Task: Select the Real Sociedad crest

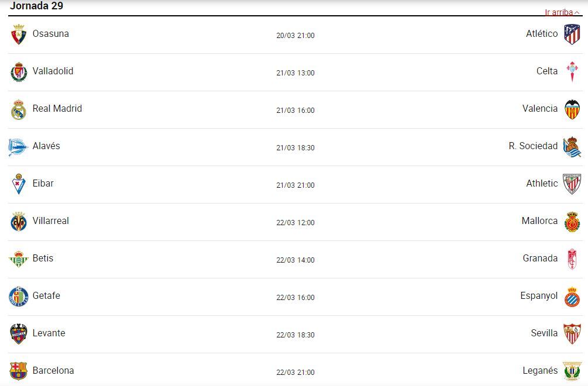Action: pos(572,147)
